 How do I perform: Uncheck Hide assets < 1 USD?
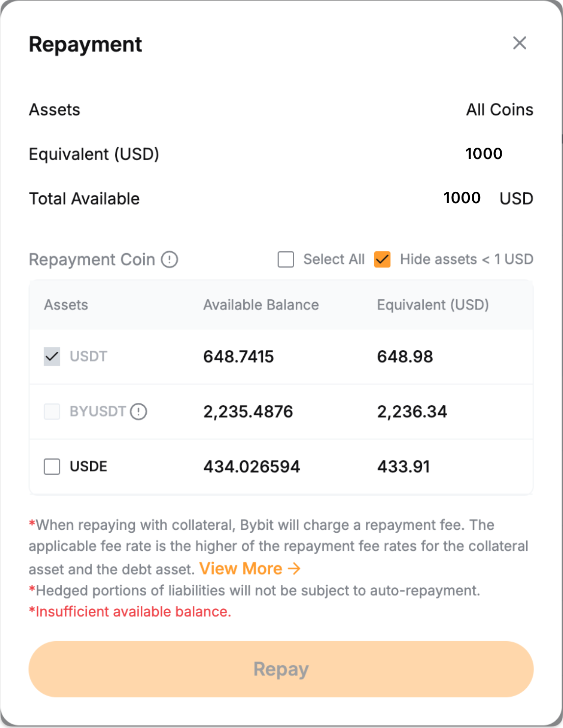[383, 259]
